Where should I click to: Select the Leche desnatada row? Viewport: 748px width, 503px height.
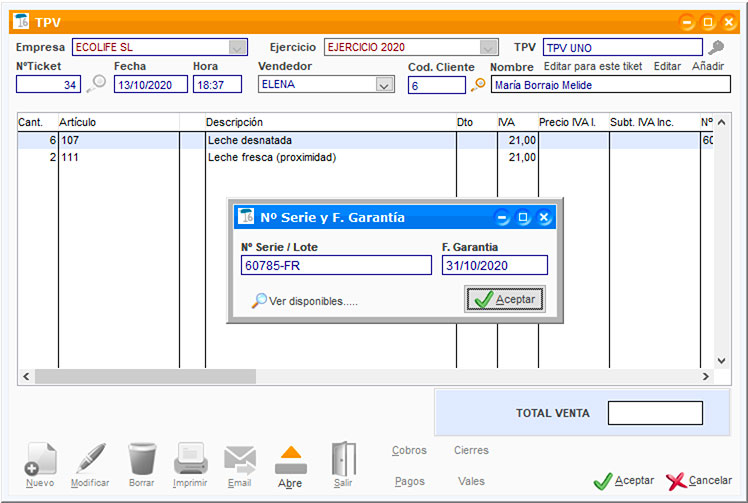coord(365,140)
